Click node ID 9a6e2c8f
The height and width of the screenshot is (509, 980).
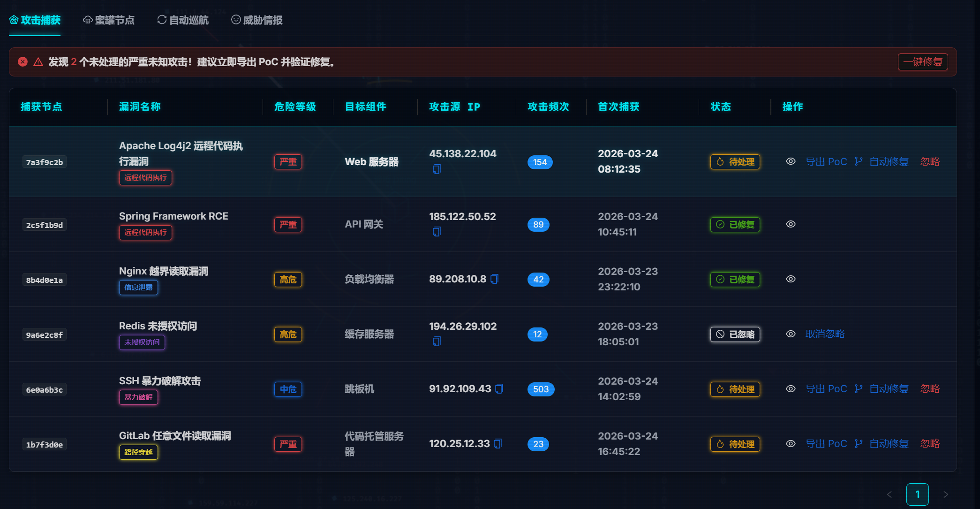(45, 335)
